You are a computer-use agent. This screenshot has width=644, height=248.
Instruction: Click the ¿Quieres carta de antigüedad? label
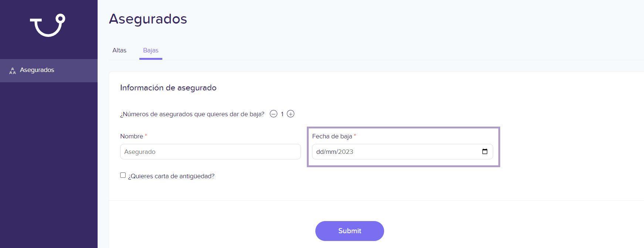171,176
